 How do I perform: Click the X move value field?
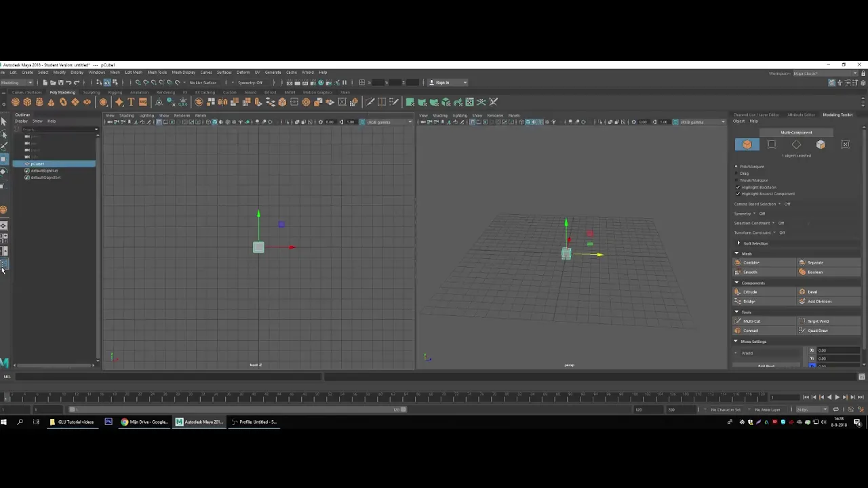(839, 350)
